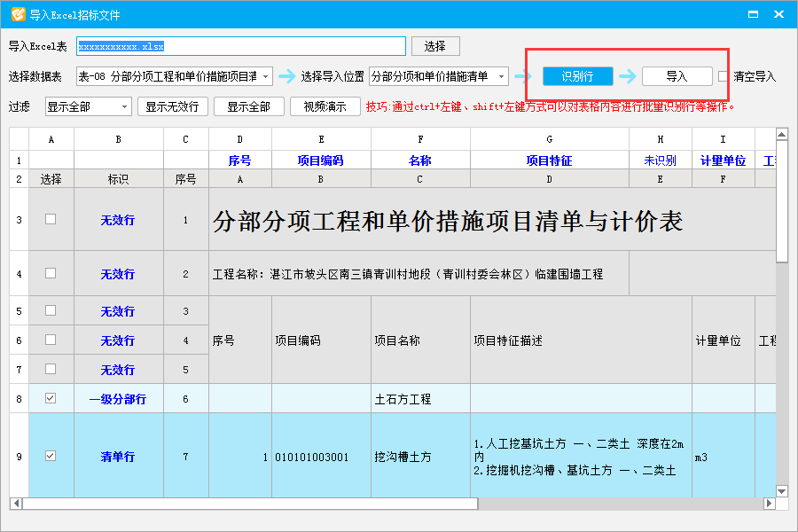Screen dimensions: 798x532
Task: Check the row 6 selection checkbox
Action: click(51, 340)
